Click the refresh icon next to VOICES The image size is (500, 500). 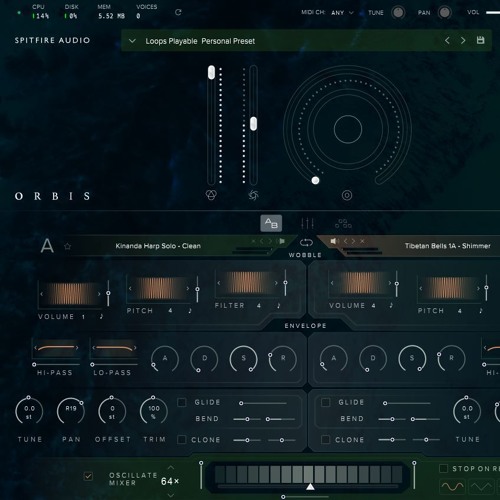point(178,12)
